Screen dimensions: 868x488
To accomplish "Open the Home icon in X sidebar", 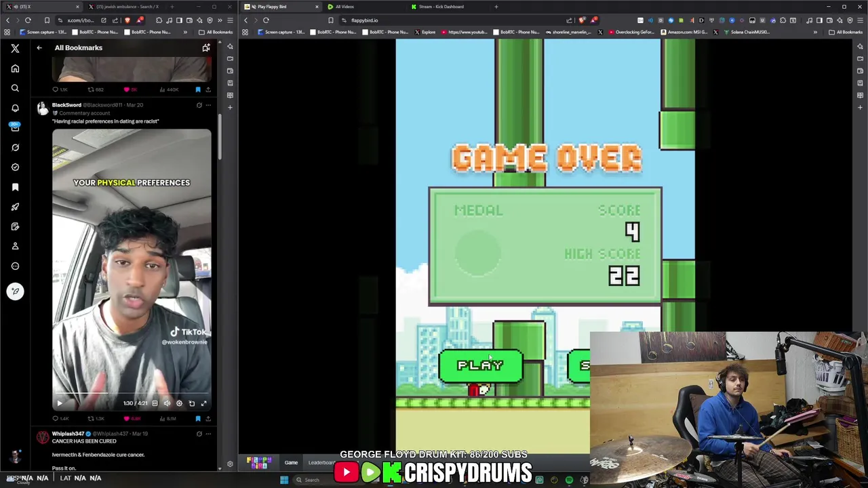I will pyautogui.click(x=15, y=68).
